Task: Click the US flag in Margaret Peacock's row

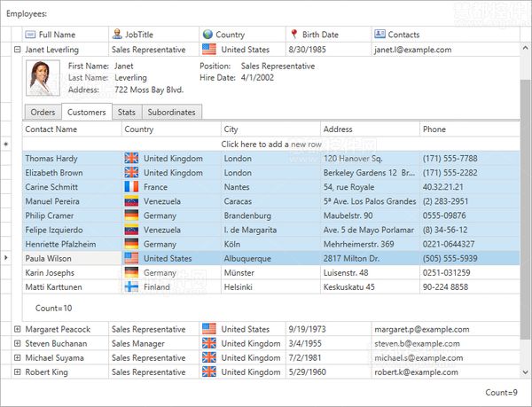Action: coord(209,329)
